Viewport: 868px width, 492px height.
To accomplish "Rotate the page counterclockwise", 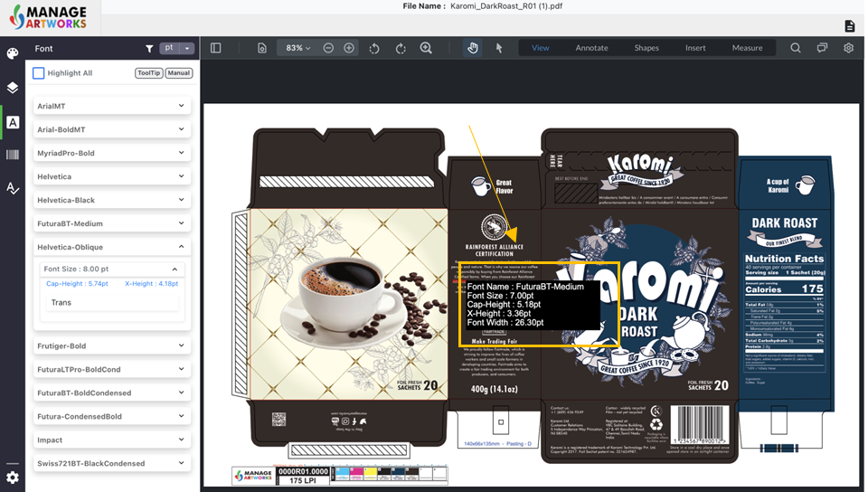I will 374,49.
